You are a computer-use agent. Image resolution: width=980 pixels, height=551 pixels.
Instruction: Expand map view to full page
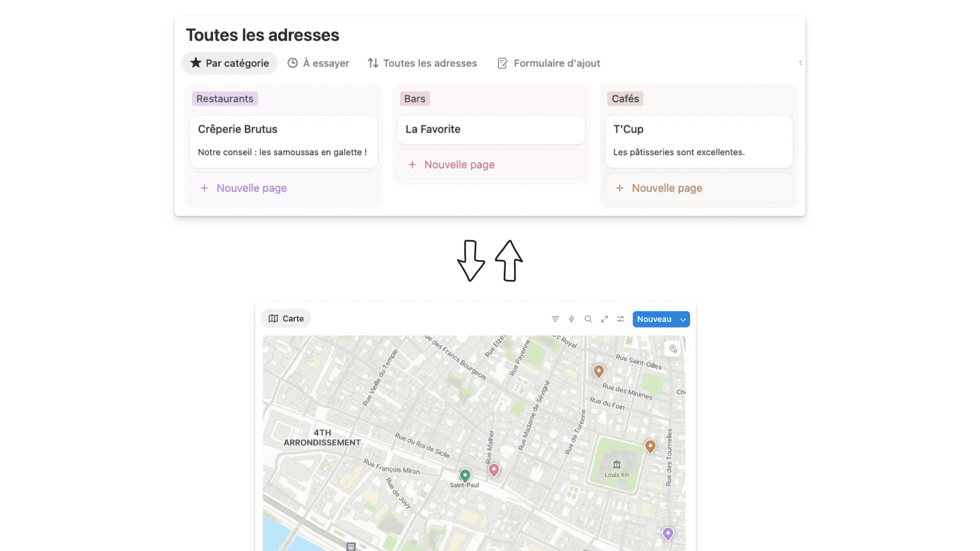tap(604, 319)
